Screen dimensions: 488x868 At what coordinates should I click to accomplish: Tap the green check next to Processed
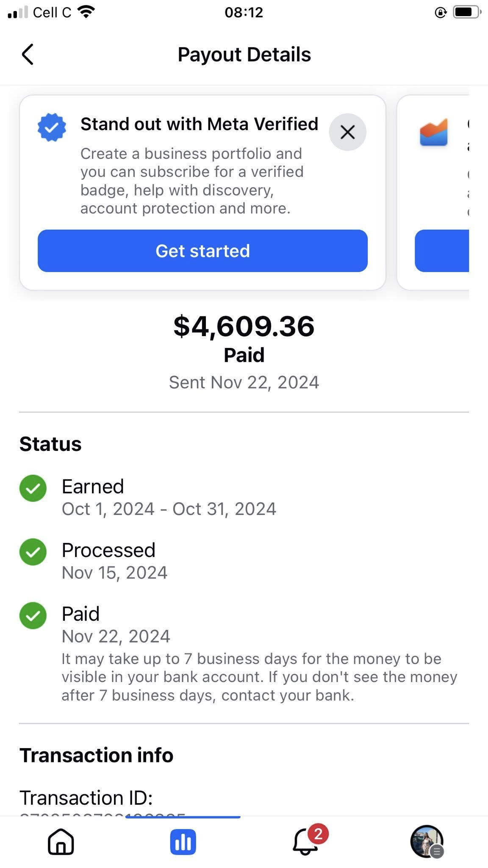(x=33, y=552)
